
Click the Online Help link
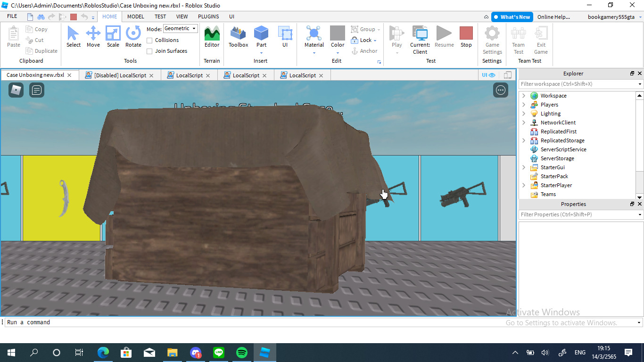pos(553,16)
